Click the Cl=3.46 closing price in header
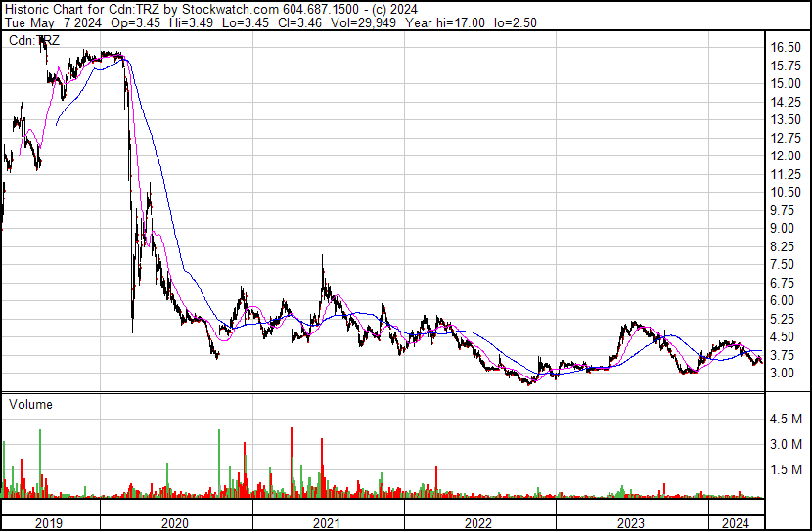 299,22
